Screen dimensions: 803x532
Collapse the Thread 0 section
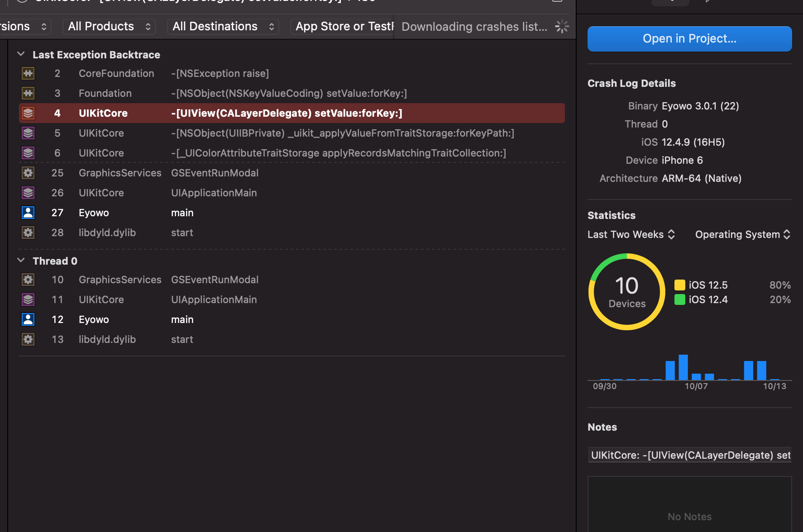[21, 261]
